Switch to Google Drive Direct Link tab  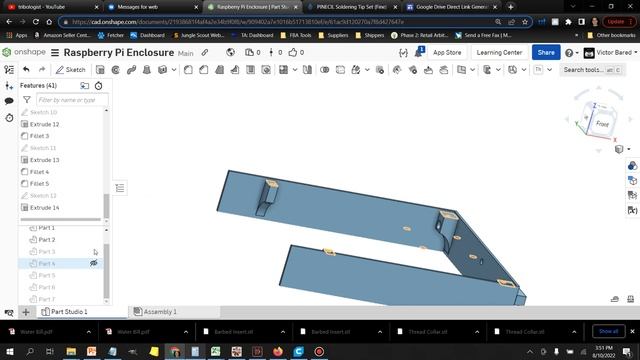point(452,7)
